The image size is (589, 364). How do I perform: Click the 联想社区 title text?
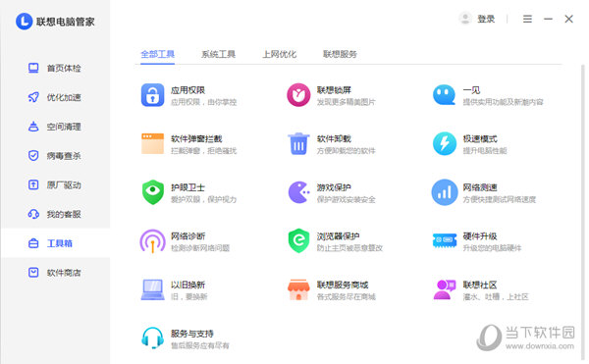click(480, 285)
